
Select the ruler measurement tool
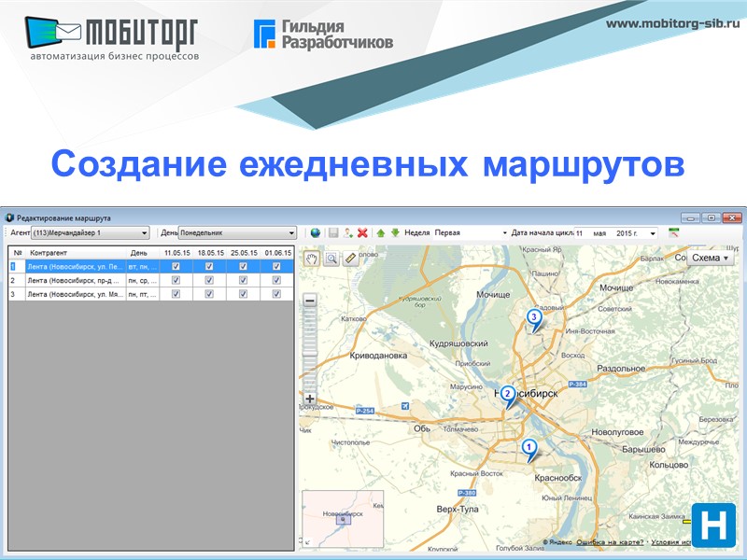click(x=348, y=258)
